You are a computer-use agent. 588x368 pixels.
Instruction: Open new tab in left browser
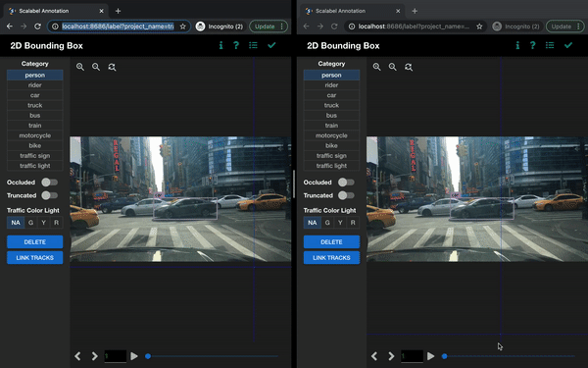119,11
